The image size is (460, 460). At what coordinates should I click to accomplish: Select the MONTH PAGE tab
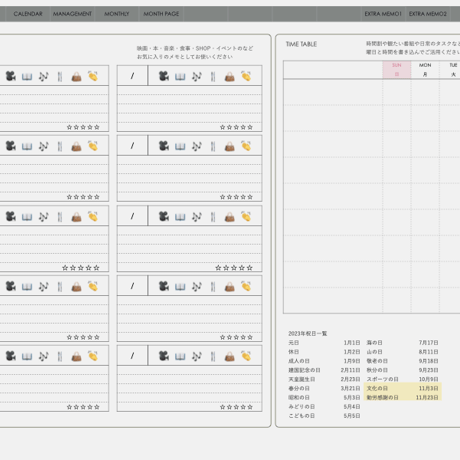(161, 14)
